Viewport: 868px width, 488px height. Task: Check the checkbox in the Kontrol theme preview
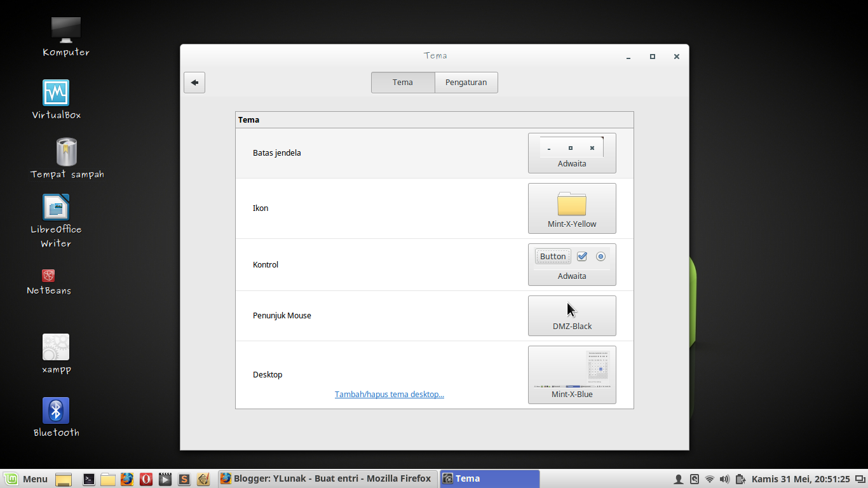[582, 256]
